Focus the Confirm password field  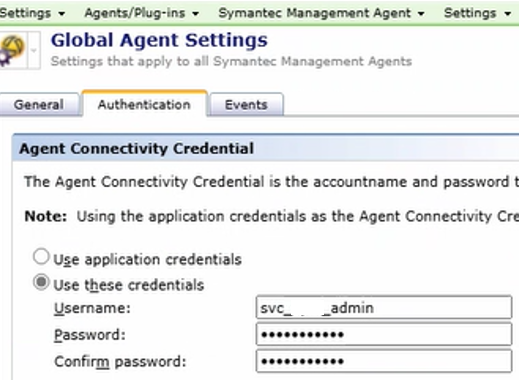(384, 361)
